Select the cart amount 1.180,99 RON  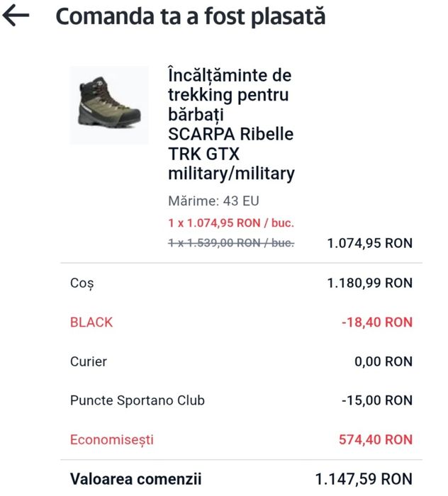[x=369, y=283]
